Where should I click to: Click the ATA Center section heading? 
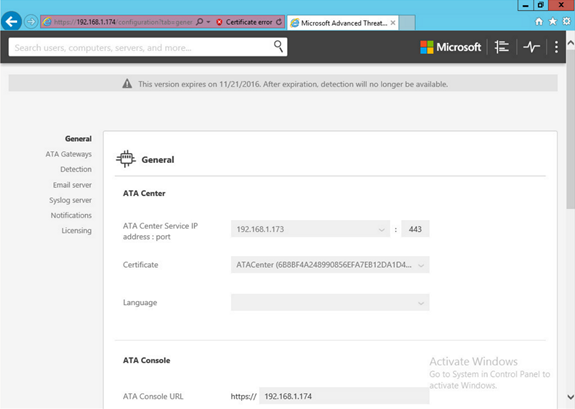[x=144, y=193]
